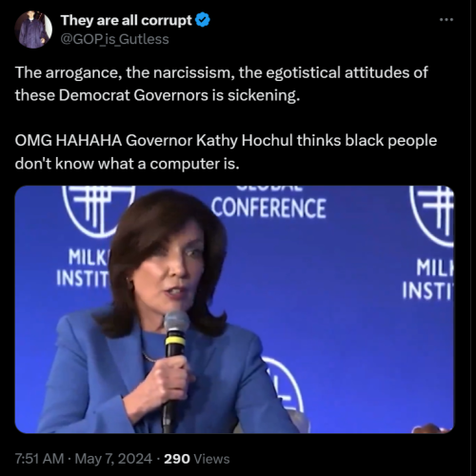Screen dimensions: 476x476
Task: Click the 'OMG HAHAHA' opening of second paragraph
Action: (x=69, y=141)
